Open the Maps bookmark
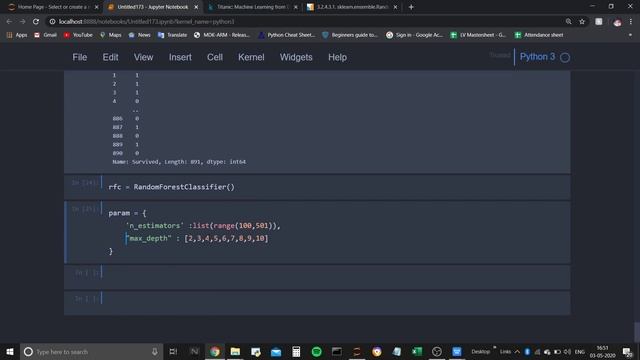 click(111, 35)
